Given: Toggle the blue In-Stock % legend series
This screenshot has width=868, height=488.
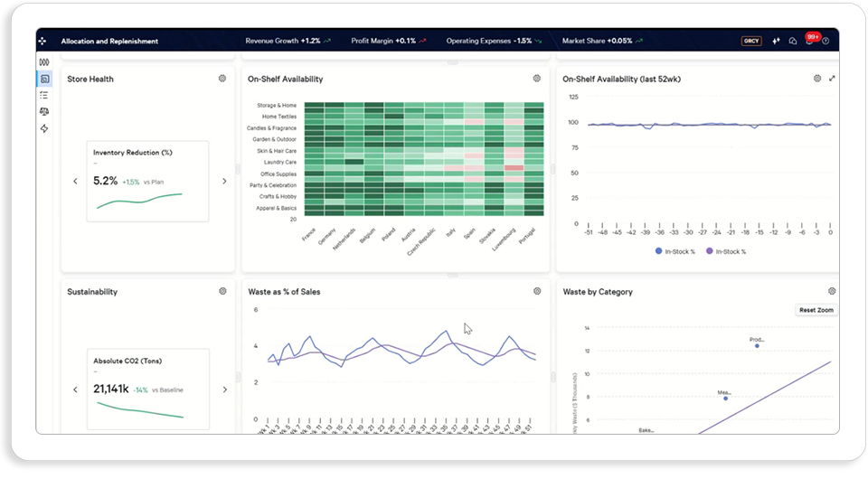Looking at the screenshot, I should pos(675,251).
